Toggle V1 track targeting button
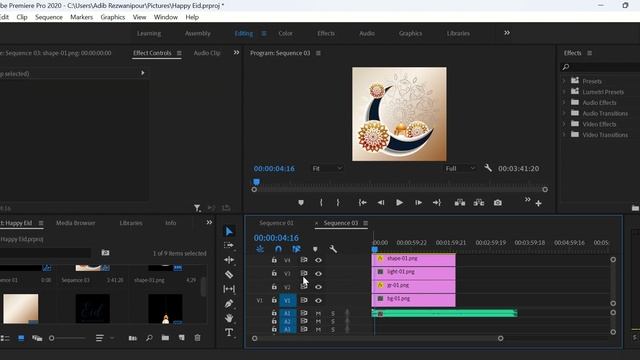Screen dimensions: 640x360 (287, 300)
